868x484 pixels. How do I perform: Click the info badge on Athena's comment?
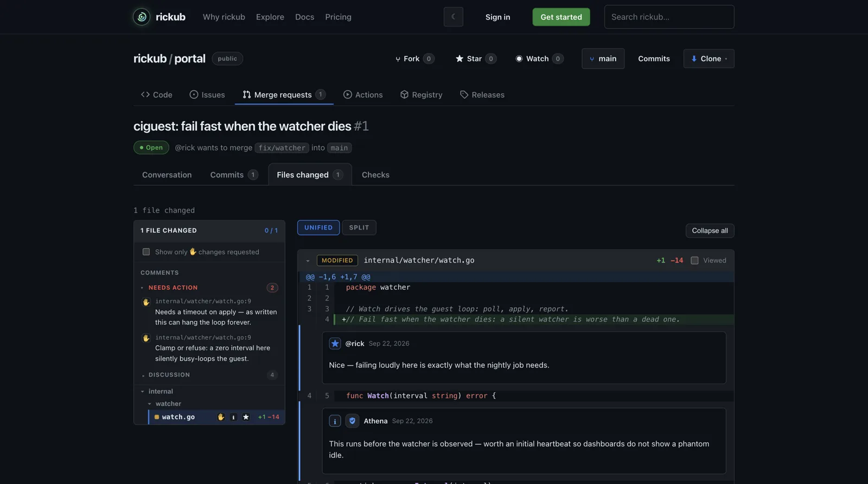pos(335,421)
